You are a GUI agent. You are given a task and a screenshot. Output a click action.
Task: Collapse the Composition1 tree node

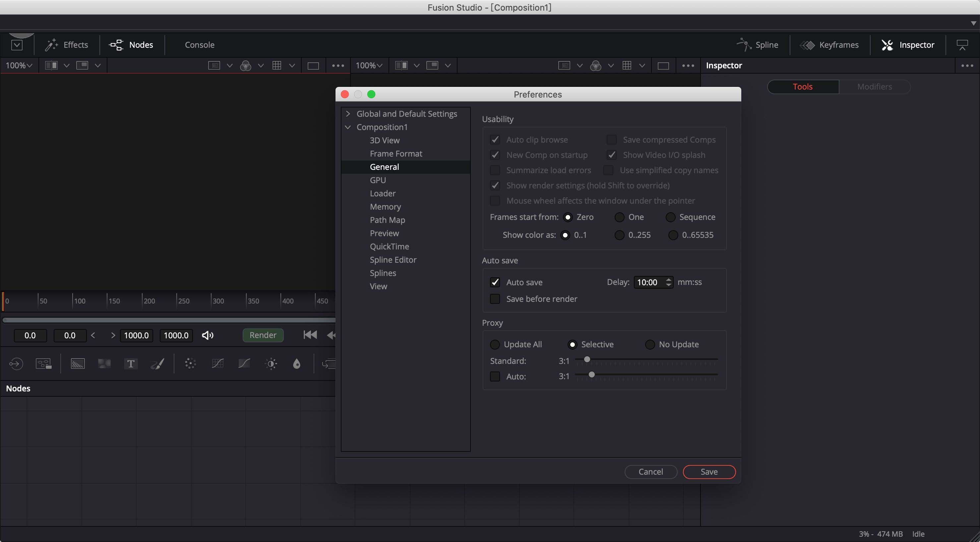pos(348,127)
